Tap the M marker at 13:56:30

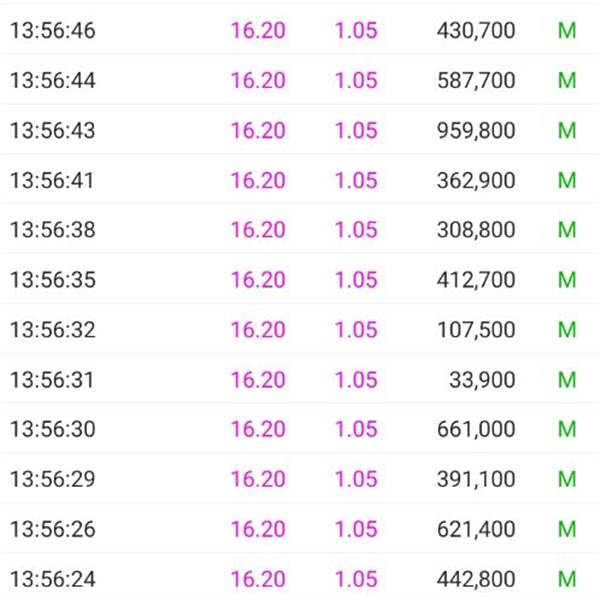(x=567, y=429)
